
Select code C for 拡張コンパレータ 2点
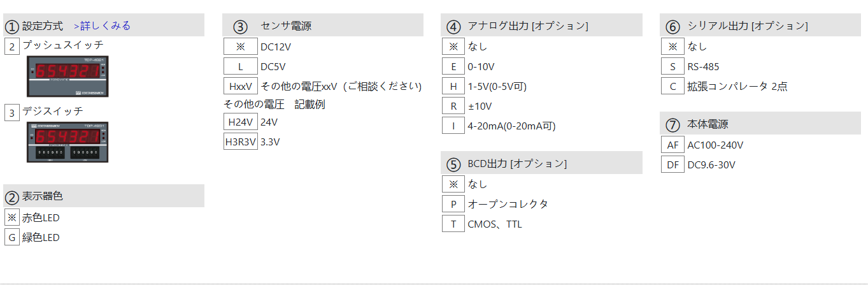click(x=672, y=86)
